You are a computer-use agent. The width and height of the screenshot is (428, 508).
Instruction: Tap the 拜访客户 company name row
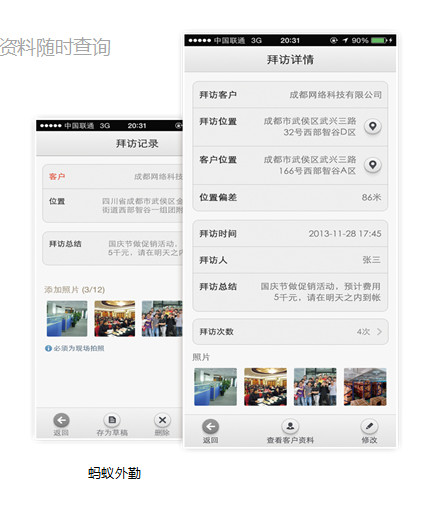(290, 95)
